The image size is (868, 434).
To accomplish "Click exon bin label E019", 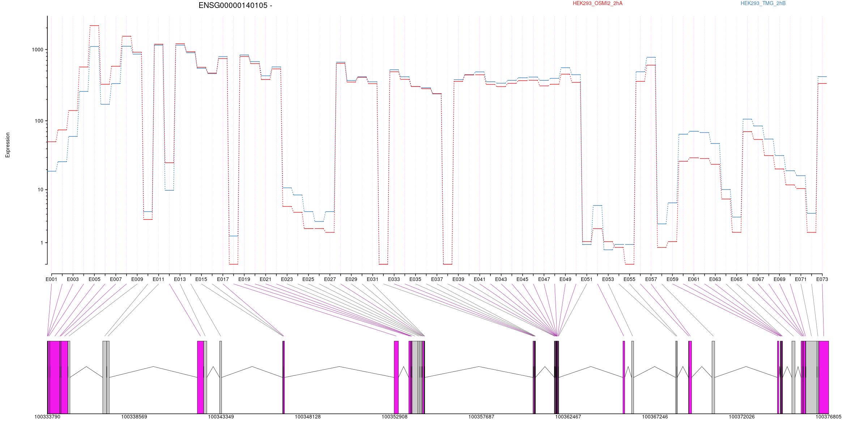I will 244,279.
